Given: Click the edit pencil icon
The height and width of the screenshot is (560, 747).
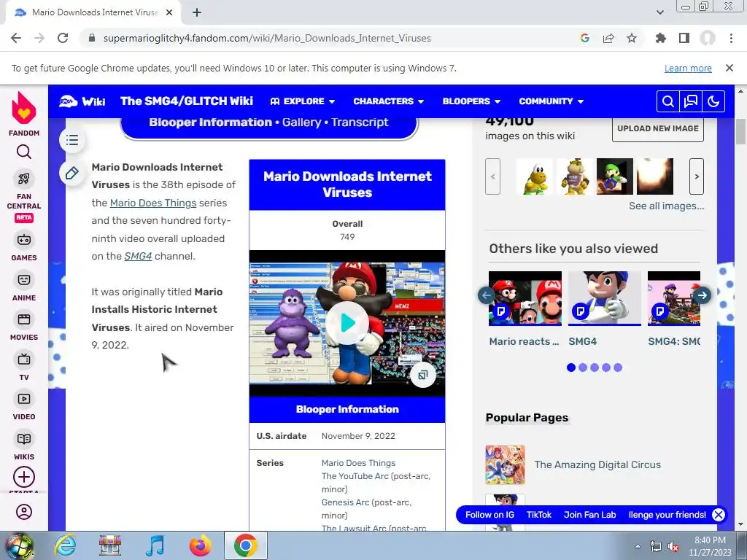Looking at the screenshot, I should click(72, 174).
